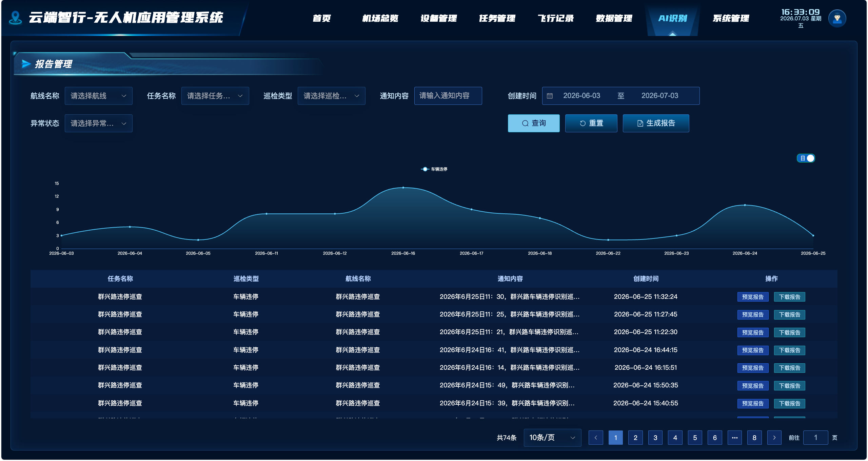Open the 设备管理 menu
This screenshot has width=868, height=461.
click(x=438, y=18)
